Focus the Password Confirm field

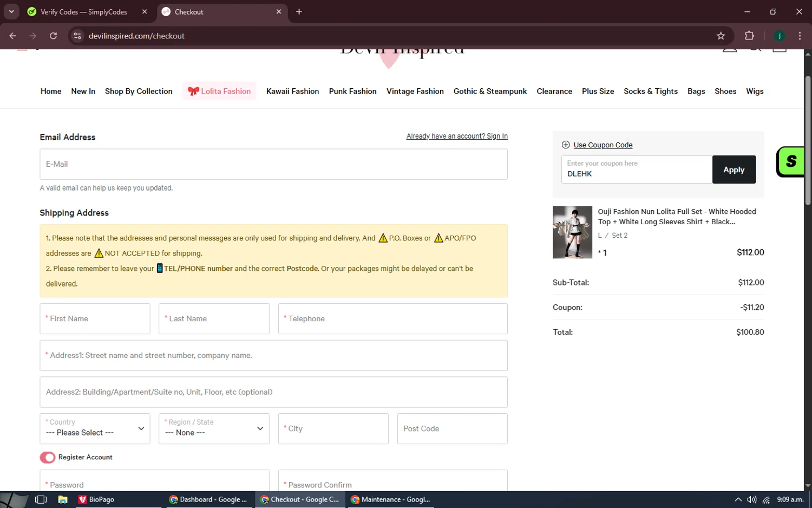click(x=392, y=481)
